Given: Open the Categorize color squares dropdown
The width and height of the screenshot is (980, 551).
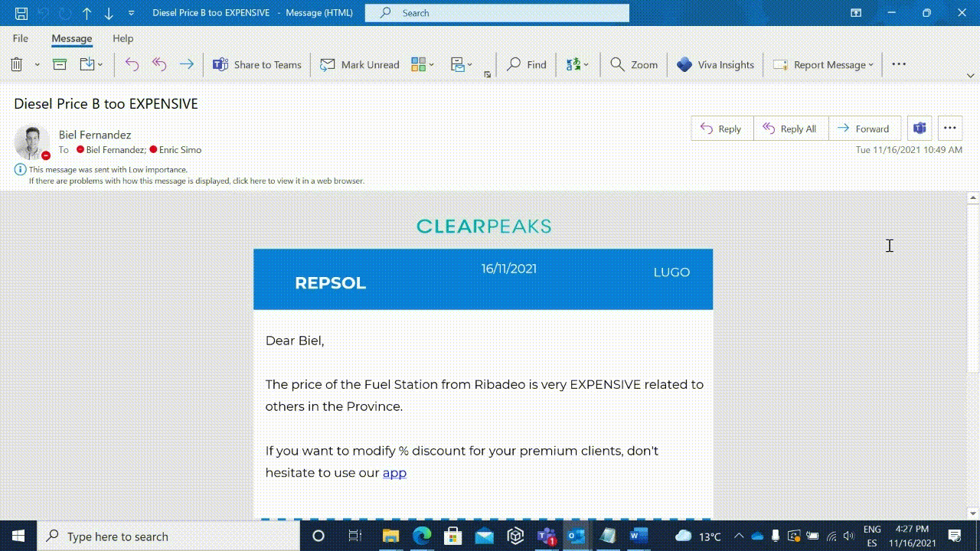Looking at the screenshot, I should pyautogui.click(x=423, y=65).
